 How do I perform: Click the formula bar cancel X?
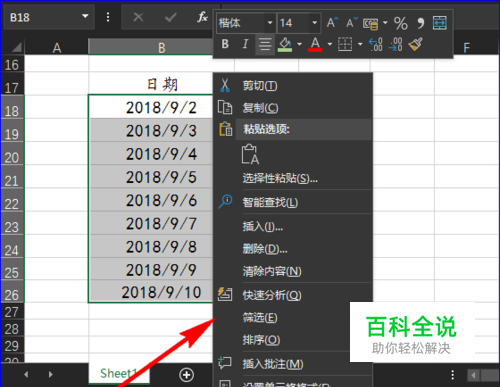[x=138, y=17]
